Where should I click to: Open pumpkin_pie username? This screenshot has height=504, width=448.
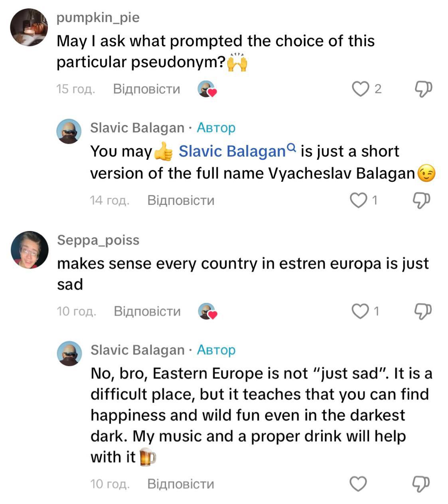[x=98, y=18]
